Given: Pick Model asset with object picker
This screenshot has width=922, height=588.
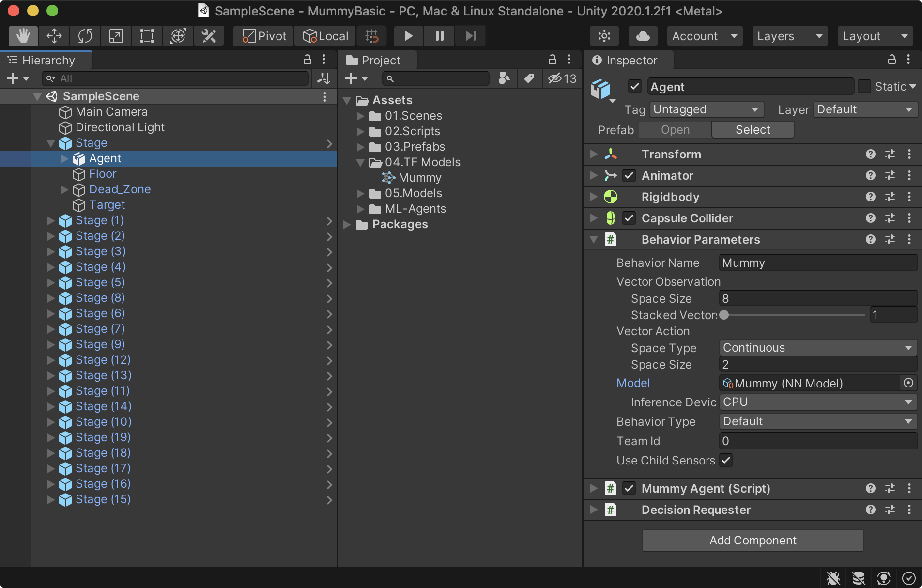Looking at the screenshot, I should pos(908,383).
